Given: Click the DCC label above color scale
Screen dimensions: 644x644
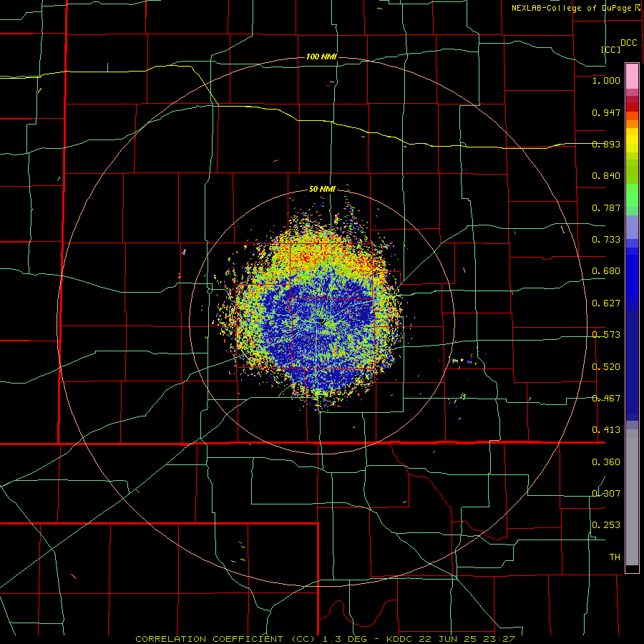Looking at the screenshot, I should pyautogui.click(x=629, y=43).
